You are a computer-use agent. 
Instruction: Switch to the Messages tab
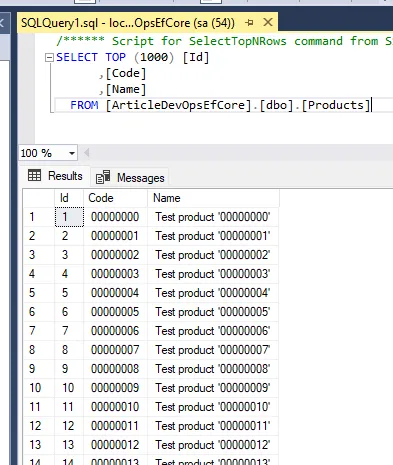point(130,178)
